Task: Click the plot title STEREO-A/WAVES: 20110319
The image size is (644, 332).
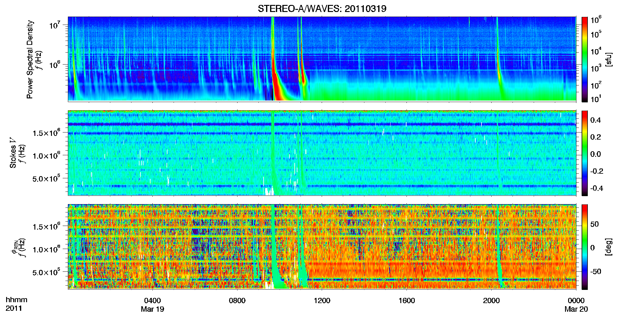Action: (322, 9)
